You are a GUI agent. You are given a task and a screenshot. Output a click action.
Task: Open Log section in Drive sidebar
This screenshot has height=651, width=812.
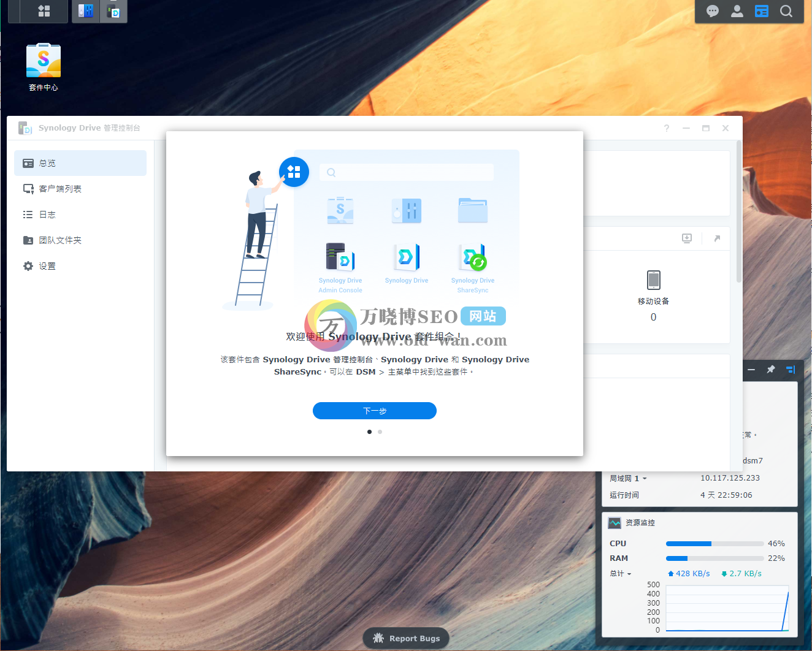80,215
